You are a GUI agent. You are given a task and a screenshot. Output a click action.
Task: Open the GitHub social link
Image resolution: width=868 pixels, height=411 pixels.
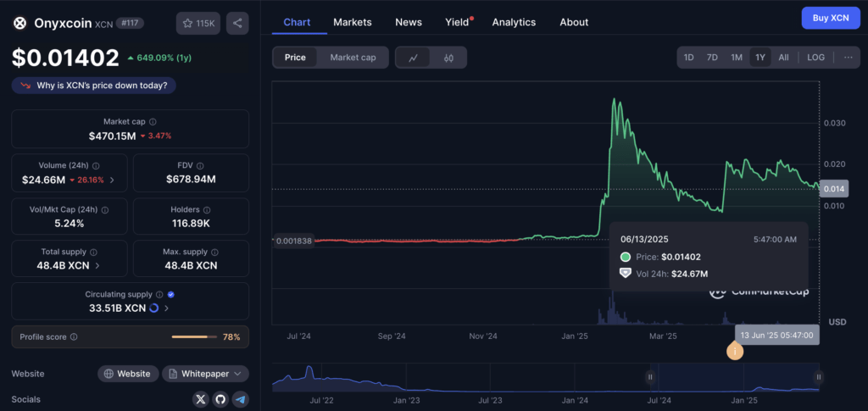coord(220,399)
